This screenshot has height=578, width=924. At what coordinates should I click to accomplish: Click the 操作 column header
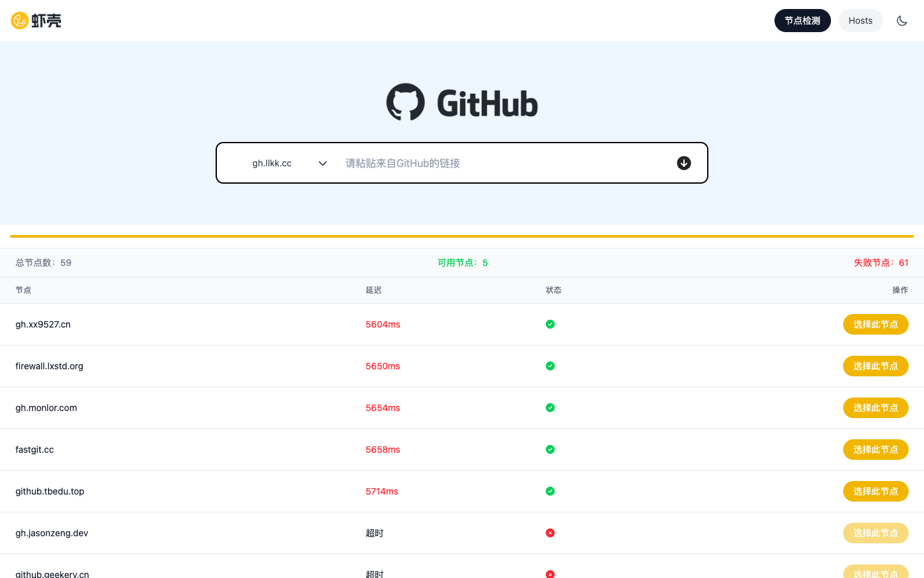click(x=900, y=290)
